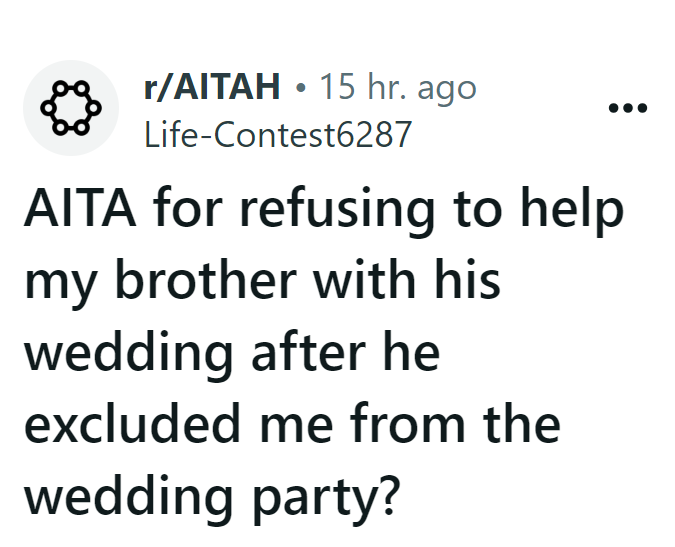Open the post titled "AITA for refusing to help"
This screenshot has width=675, height=547.
(x=325, y=212)
